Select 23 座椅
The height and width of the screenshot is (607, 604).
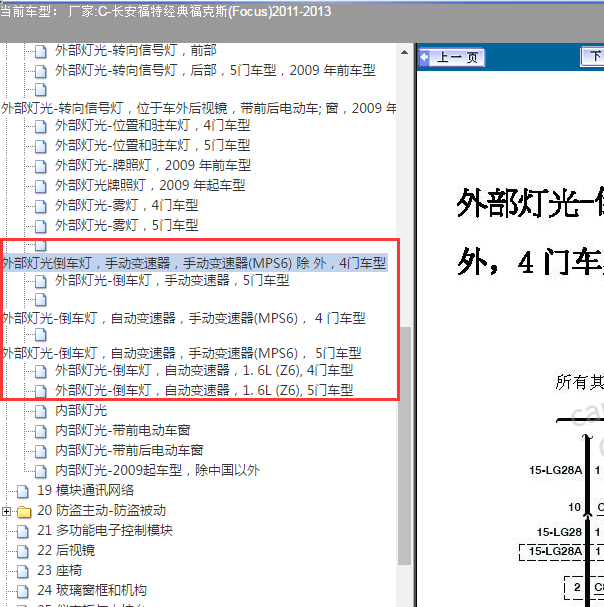60,571
